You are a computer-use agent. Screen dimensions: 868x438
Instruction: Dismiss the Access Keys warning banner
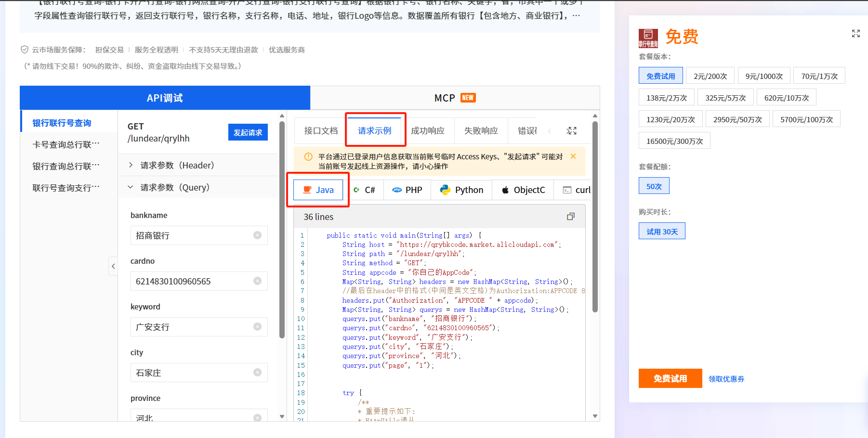coord(573,156)
